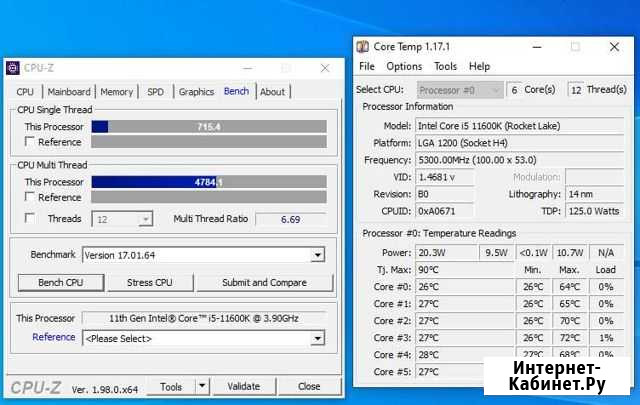Click the Thread(s) count field showing 12
Image resolution: width=640 pixels, height=405 pixels.
pyautogui.click(x=576, y=90)
